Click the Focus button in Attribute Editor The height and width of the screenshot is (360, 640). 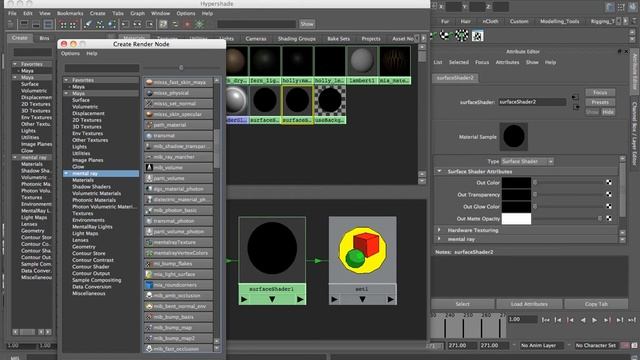(600, 93)
